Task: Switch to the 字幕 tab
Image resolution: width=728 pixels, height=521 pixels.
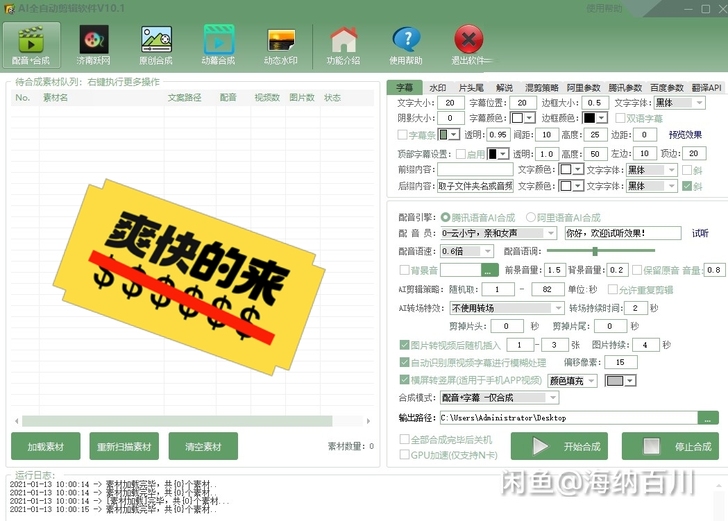Action: 404,87
